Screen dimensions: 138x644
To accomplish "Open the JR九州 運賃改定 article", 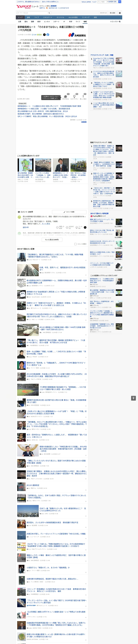I will (33, 485).
